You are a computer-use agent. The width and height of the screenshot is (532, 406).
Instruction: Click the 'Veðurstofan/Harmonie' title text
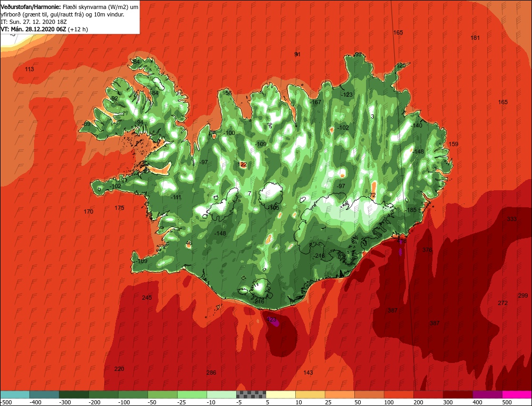point(31,7)
